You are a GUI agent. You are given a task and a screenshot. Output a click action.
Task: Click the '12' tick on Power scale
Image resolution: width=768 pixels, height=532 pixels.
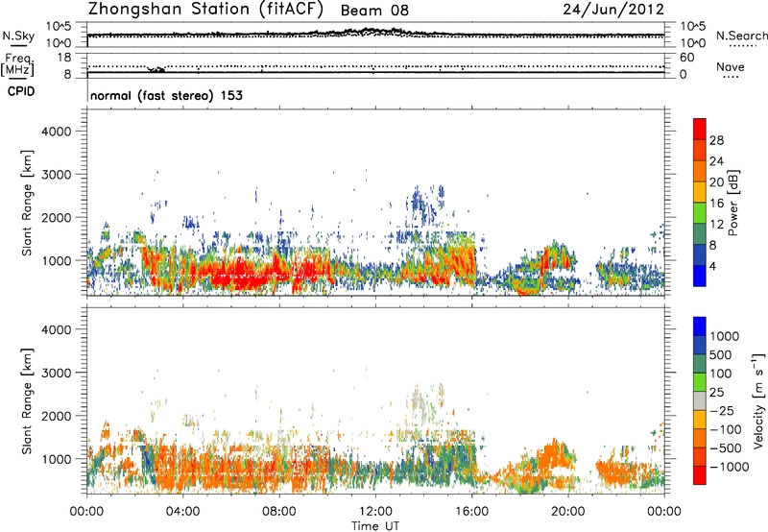tap(716, 225)
